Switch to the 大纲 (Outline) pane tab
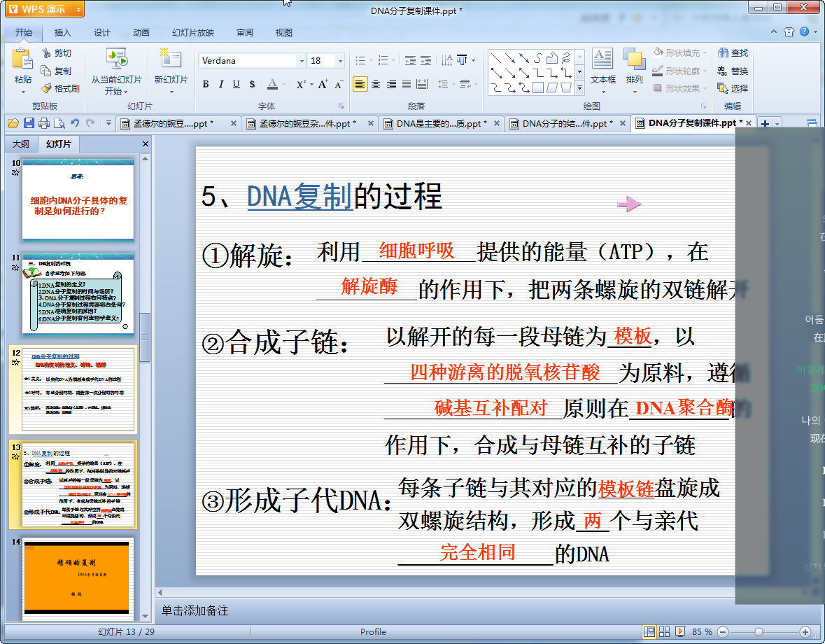 point(21,143)
